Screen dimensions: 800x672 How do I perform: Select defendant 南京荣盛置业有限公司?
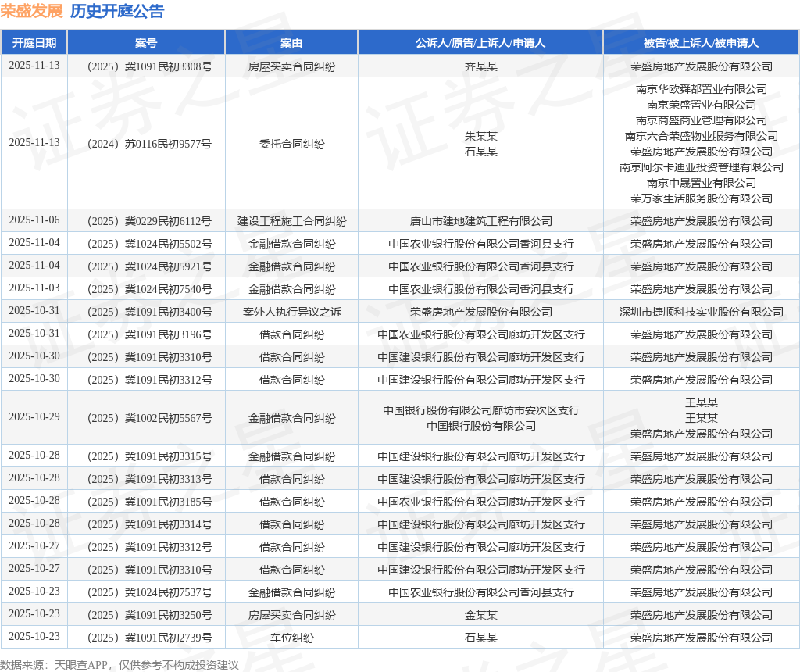[x=701, y=105]
